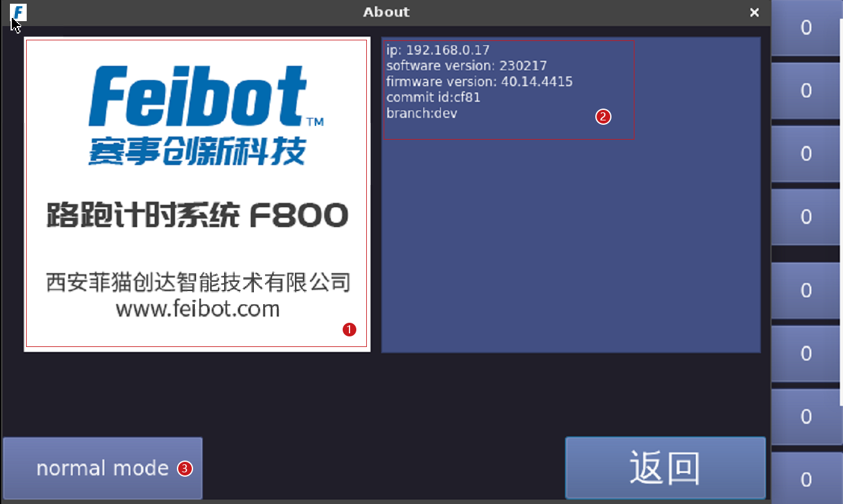Click red marker number 3 beside normal mode
The height and width of the screenshot is (504, 843).
pos(184,469)
